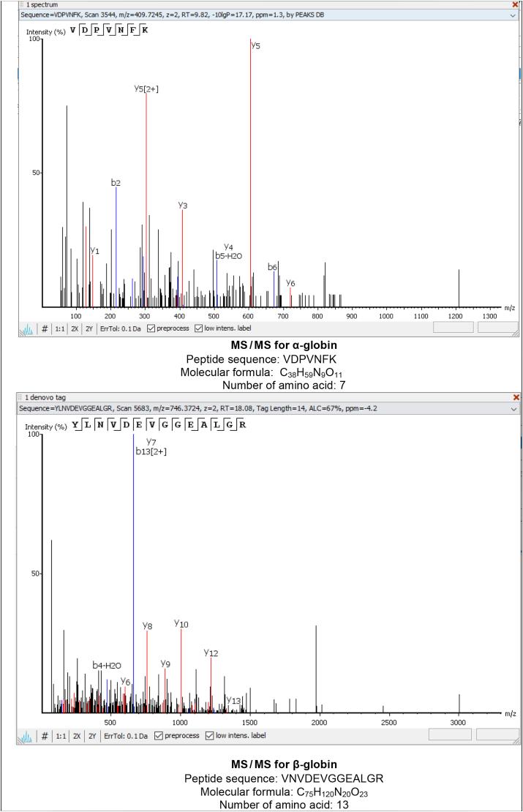Select the y10 peak label
The image size is (523, 812).
pyautogui.click(x=181, y=624)
